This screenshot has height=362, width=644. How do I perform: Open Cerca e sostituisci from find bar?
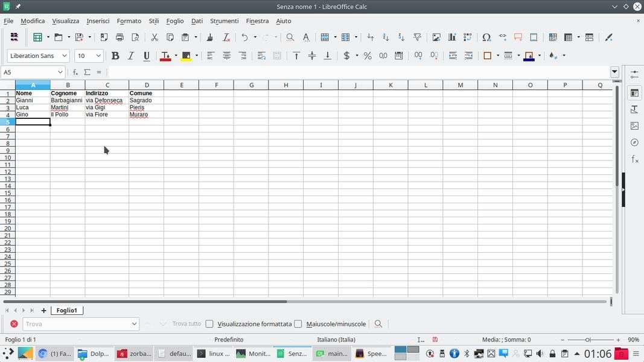pyautogui.click(x=378, y=324)
